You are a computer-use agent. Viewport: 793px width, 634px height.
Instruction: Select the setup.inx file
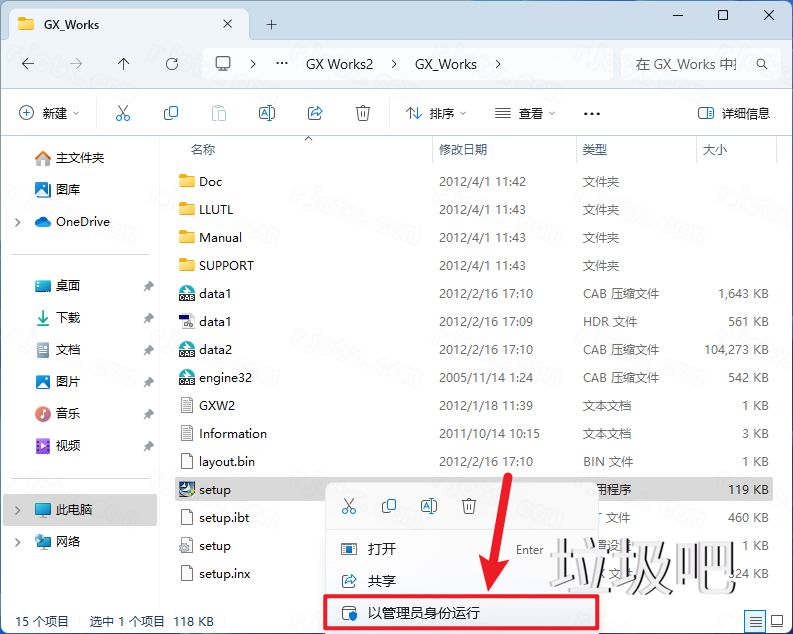point(215,574)
